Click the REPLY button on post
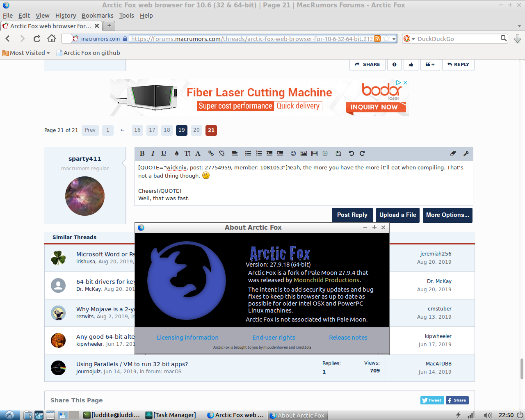525x420 pixels. pyautogui.click(x=458, y=64)
